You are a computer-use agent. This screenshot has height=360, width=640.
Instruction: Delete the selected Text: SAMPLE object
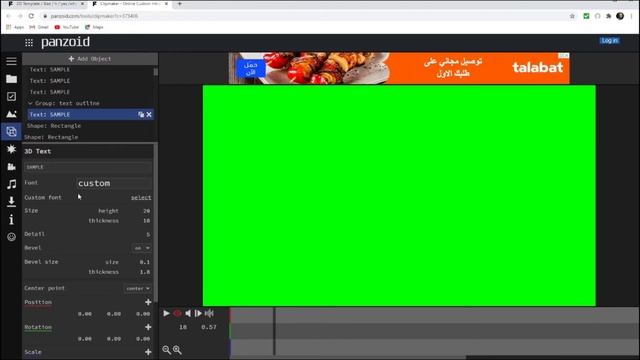click(149, 115)
